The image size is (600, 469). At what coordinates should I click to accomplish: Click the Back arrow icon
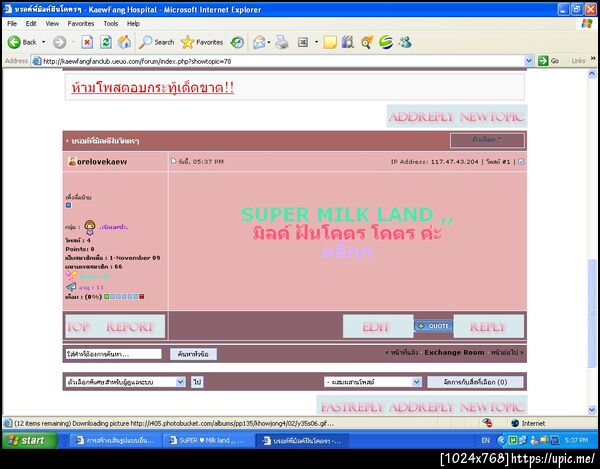click(x=14, y=42)
